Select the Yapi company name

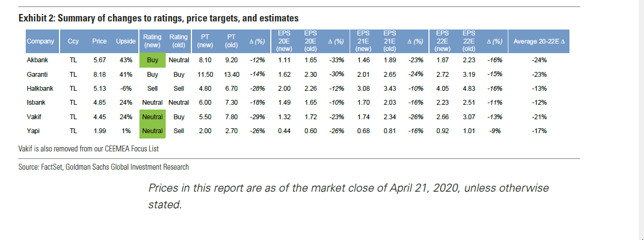(x=33, y=130)
